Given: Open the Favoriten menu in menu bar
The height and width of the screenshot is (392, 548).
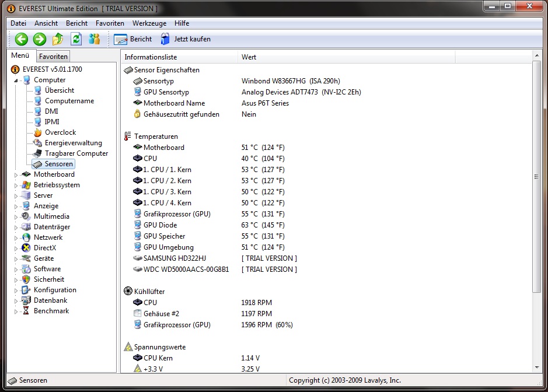Looking at the screenshot, I should (110, 23).
